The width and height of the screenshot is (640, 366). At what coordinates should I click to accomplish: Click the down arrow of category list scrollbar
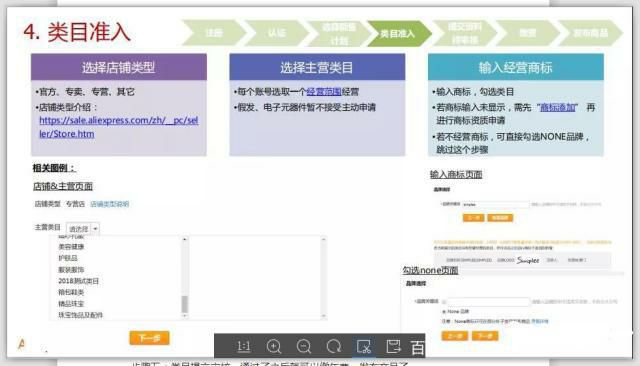click(x=184, y=316)
